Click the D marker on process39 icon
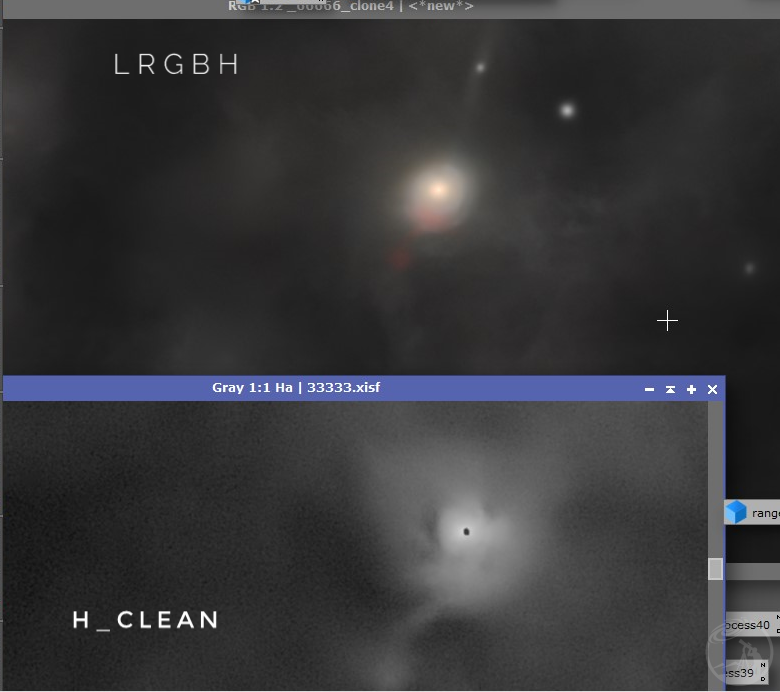This screenshot has height=692, width=780. [x=763, y=679]
